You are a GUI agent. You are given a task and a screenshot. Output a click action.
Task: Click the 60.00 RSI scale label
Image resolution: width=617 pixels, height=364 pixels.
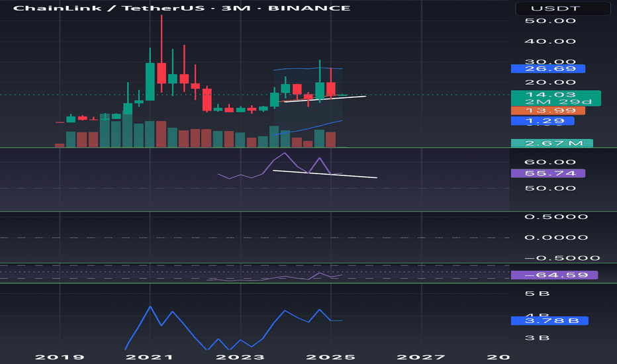click(550, 162)
